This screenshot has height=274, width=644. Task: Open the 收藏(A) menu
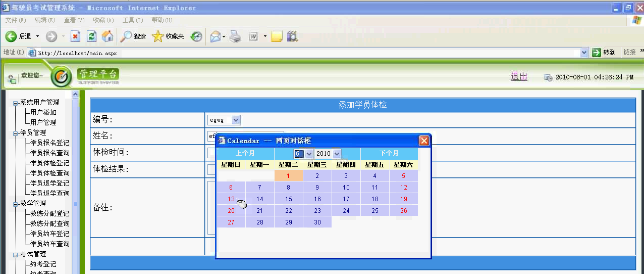pos(103,20)
